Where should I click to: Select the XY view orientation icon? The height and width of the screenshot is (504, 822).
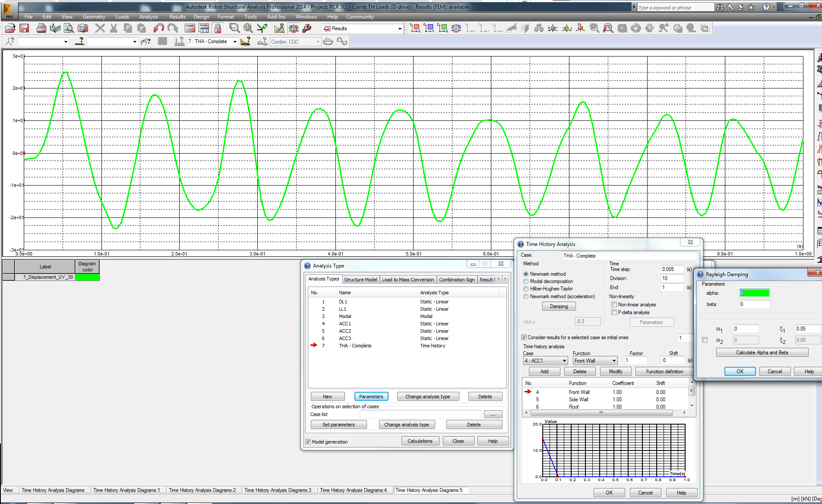click(x=415, y=28)
